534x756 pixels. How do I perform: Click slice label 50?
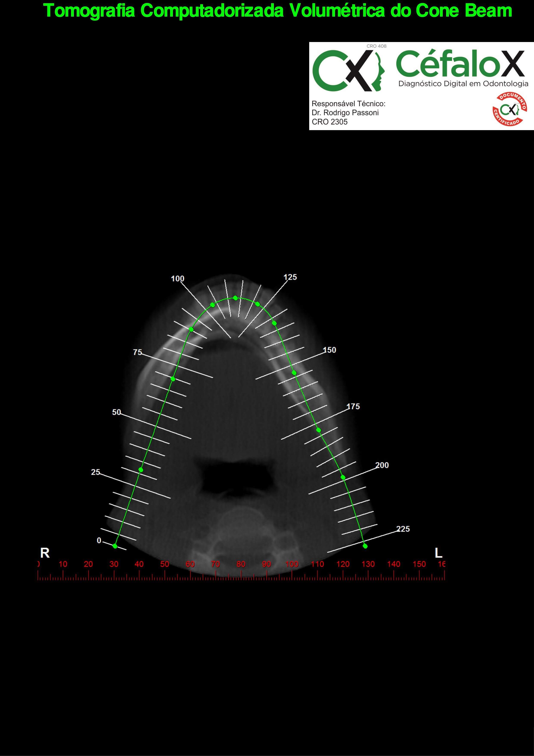coord(116,412)
